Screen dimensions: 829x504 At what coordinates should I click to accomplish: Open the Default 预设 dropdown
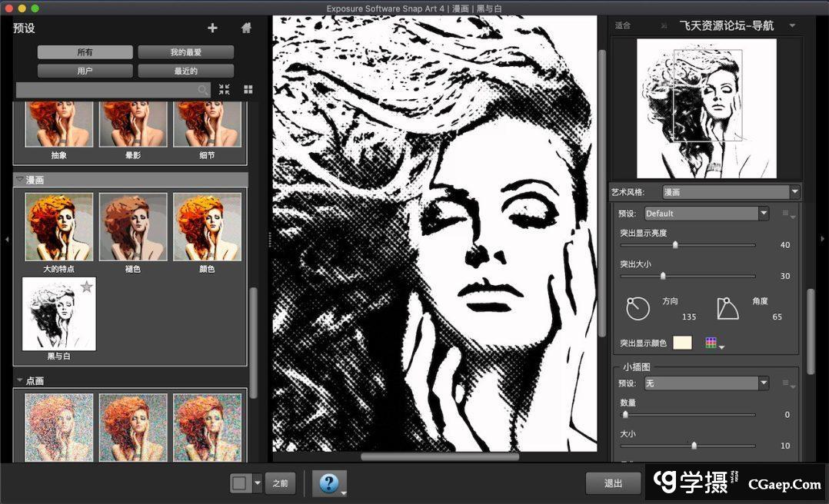click(705, 214)
